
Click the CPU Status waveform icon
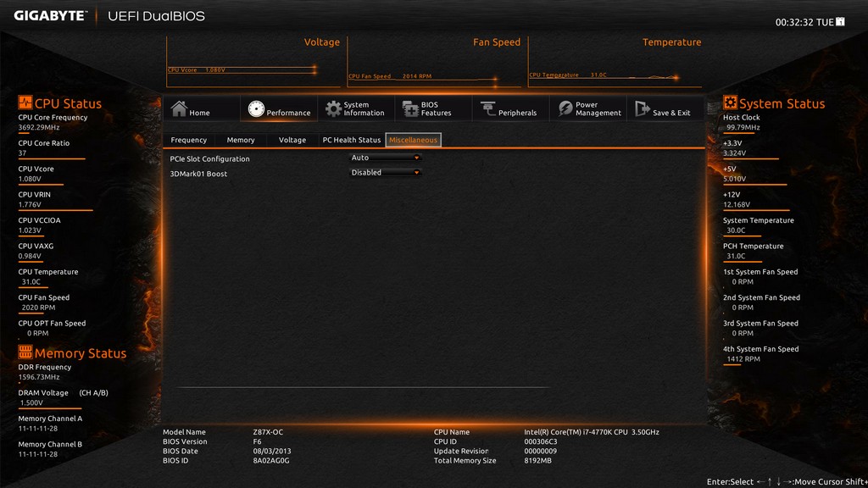coord(25,103)
